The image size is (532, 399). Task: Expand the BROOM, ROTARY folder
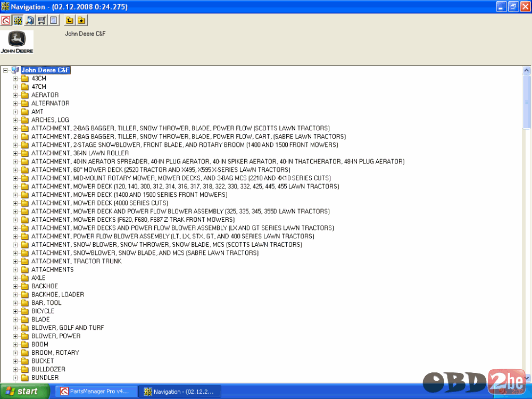(x=15, y=353)
